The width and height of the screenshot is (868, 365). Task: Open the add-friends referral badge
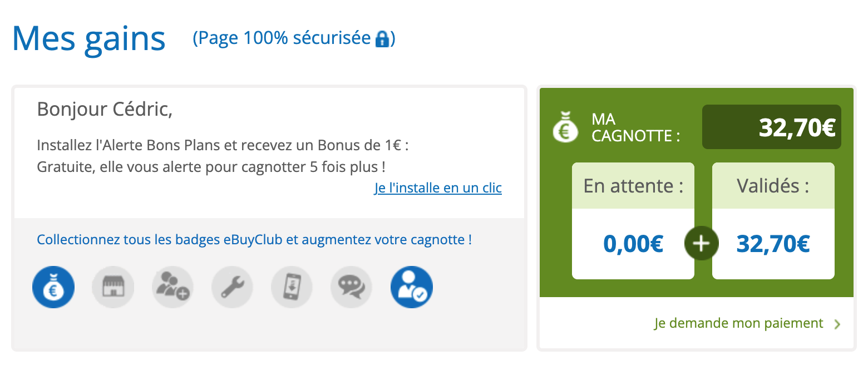172,287
